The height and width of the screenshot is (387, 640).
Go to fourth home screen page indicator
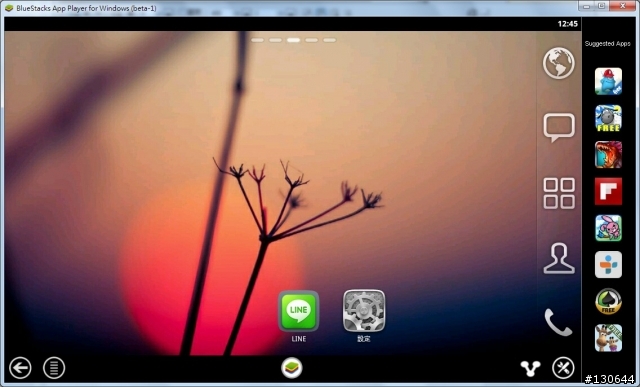tap(311, 40)
